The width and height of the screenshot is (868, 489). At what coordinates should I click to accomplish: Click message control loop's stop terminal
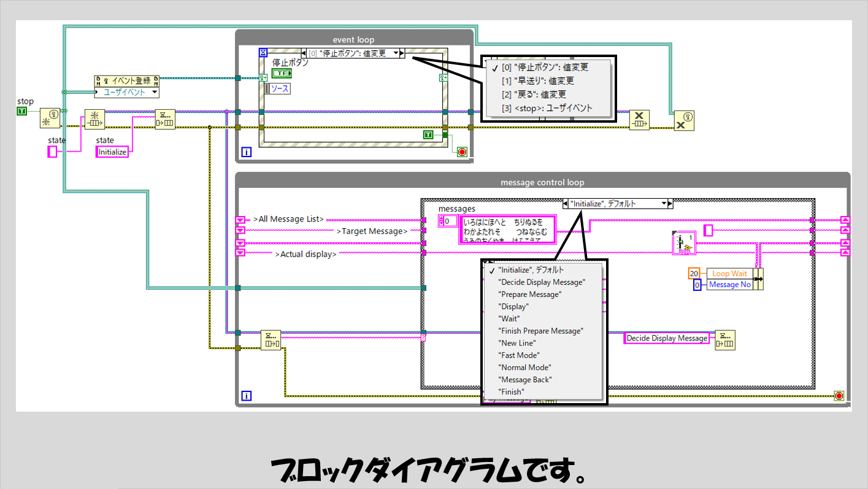[x=839, y=396]
